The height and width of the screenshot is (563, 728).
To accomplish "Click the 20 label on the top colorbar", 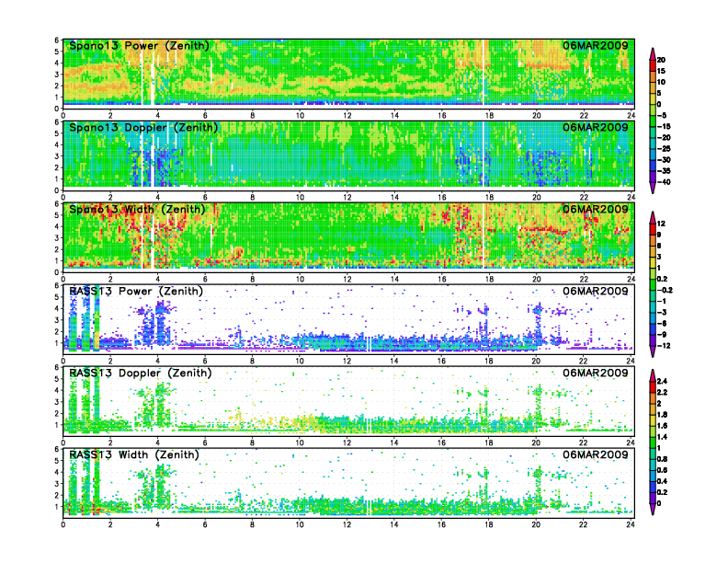I will (x=661, y=60).
